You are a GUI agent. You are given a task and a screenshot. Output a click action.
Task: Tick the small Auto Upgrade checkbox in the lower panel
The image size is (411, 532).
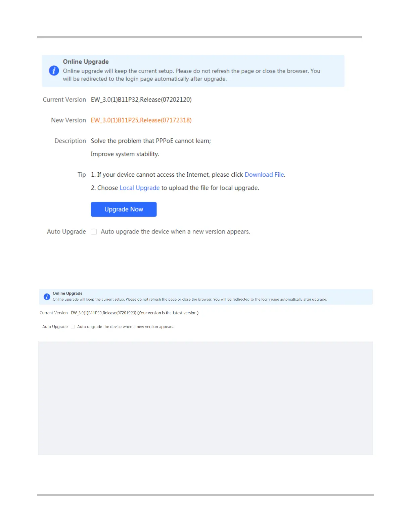pos(73,327)
